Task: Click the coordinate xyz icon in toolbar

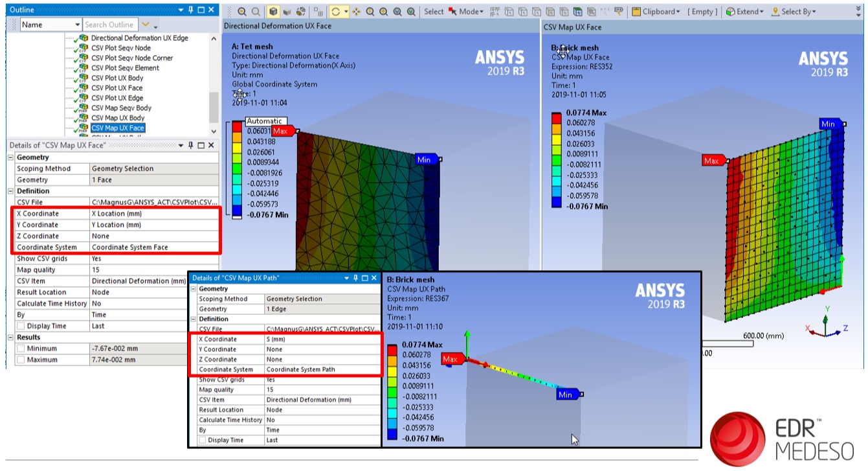Action: click(x=606, y=12)
